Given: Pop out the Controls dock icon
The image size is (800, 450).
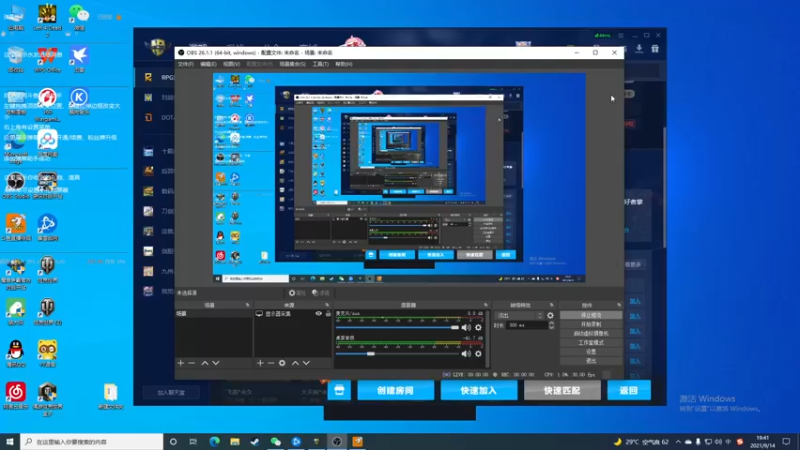Looking at the screenshot, I should pos(619,305).
